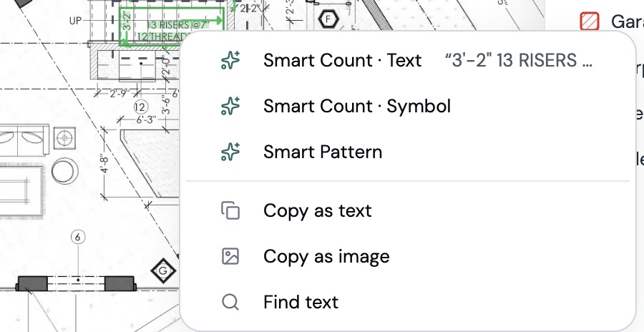Choose Smart Count · Symbol menu entry

coord(407,106)
